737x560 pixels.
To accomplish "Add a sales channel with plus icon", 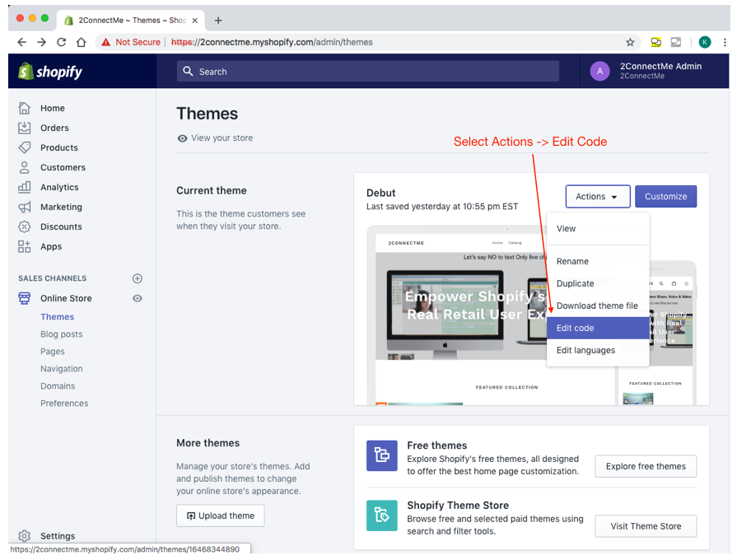I will click(138, 278).
